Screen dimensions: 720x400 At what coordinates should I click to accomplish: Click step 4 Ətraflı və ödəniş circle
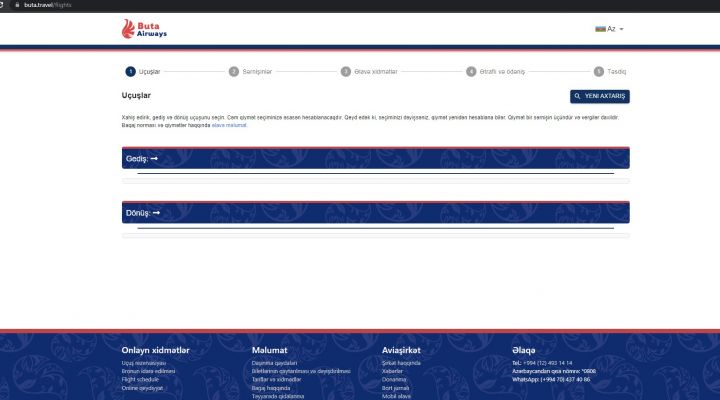pos(471,72)
